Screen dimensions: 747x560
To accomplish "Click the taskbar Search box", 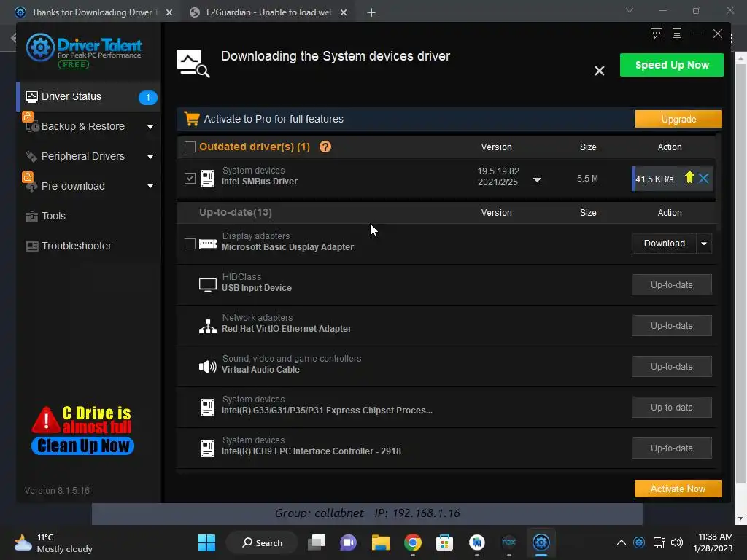I will pos(262,542).
